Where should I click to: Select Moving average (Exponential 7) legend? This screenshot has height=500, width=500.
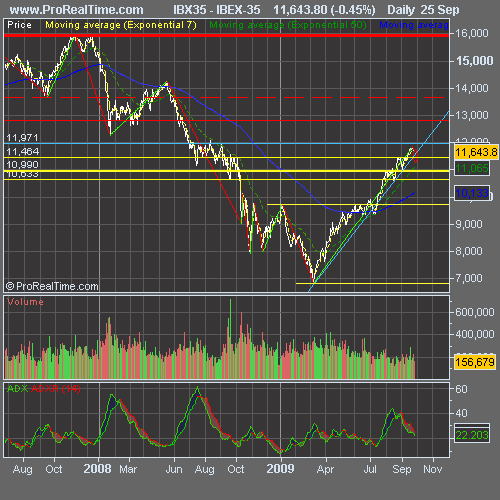(121, 25)
